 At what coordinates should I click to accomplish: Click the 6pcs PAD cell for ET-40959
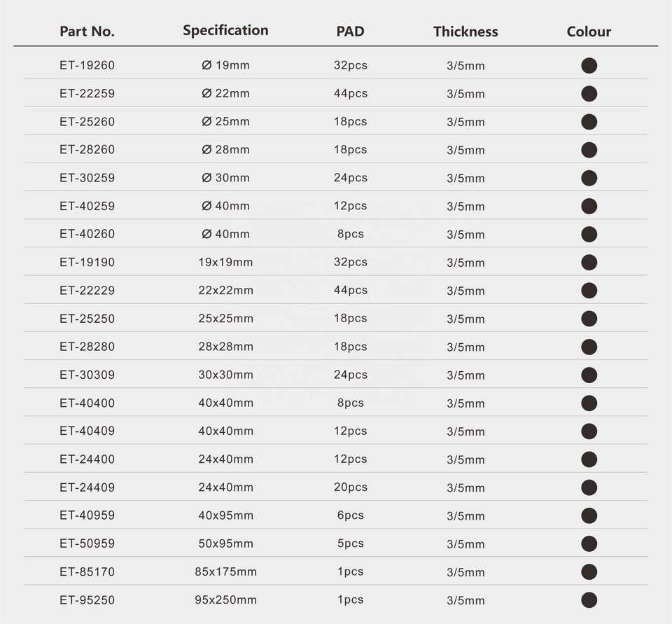[350, 515]
